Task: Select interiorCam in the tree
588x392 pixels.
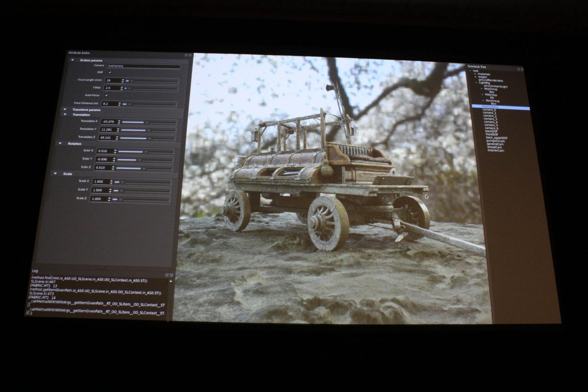Action: click(x=496, y=150)
